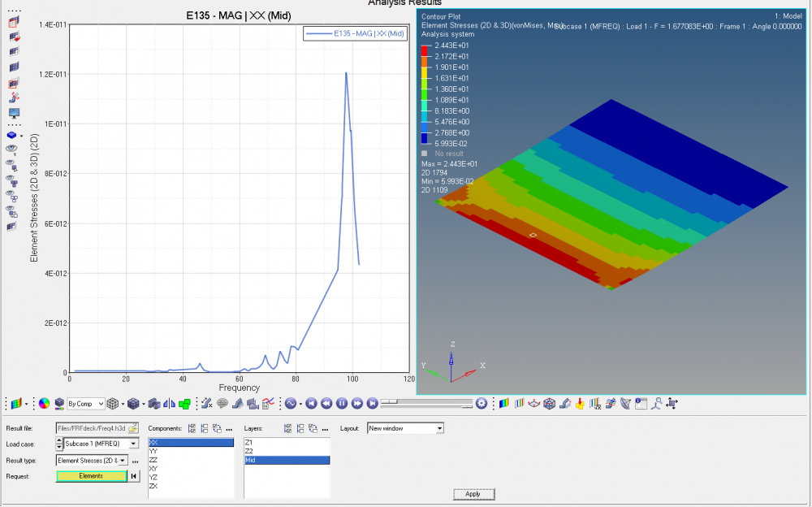Open the color wheel entity attributes

(x=45, y=403)
